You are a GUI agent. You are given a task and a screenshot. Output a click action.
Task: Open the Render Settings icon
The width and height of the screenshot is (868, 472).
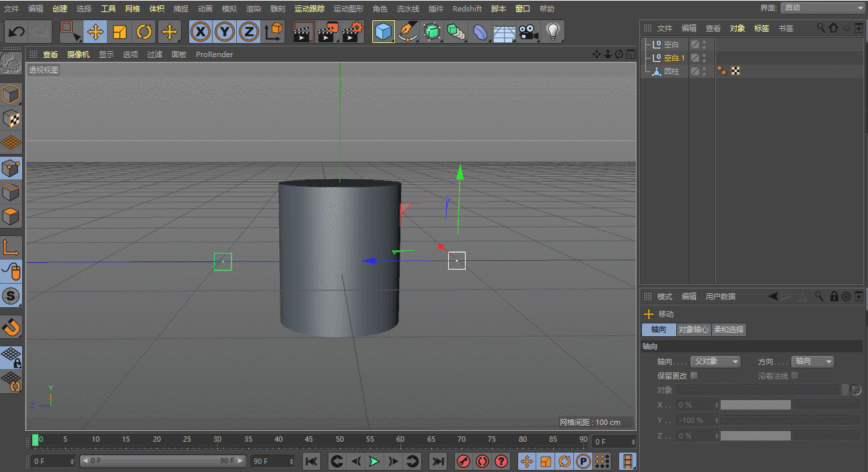353,32
